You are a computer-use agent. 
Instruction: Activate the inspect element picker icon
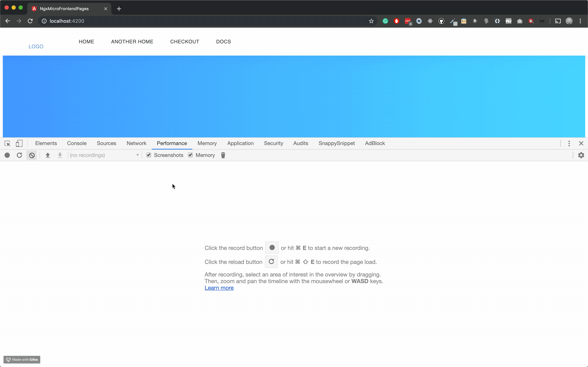click(x=7, y=143)
